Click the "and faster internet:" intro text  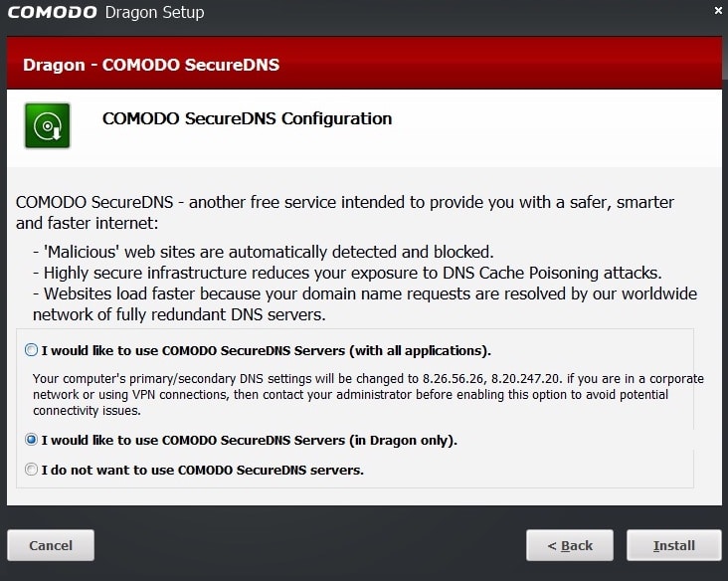[x=87, y=224]
